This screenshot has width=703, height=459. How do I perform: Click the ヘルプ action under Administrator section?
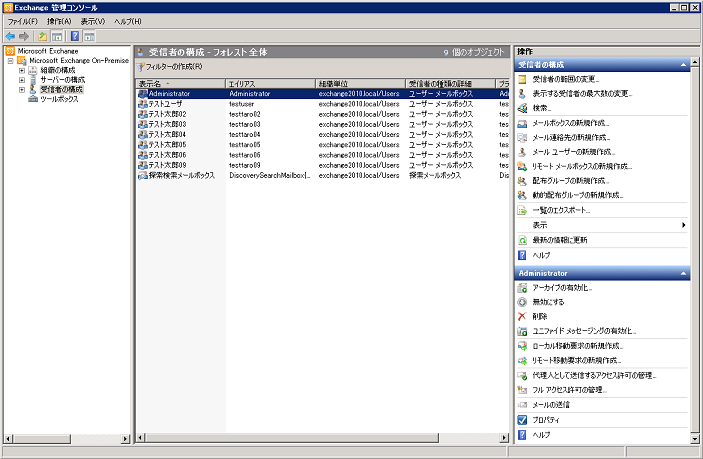(541, 435)
